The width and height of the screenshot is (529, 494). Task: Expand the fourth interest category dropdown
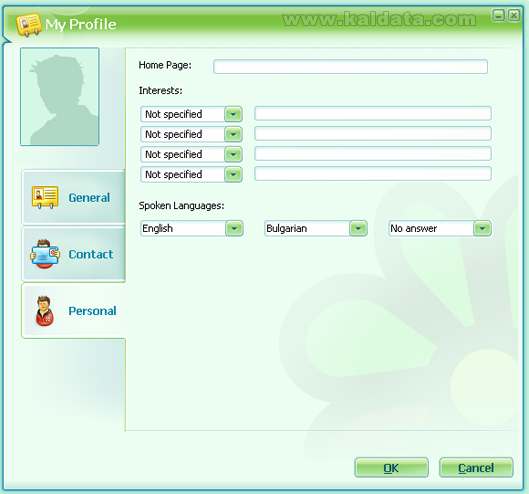click(233, 174)
